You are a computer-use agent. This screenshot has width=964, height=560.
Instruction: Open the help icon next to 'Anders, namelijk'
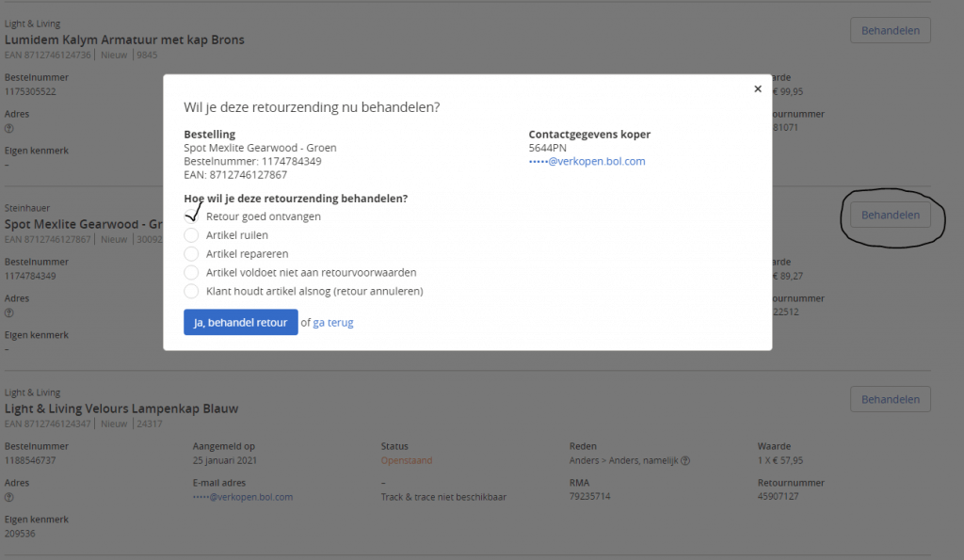pyautogui.click(x=684, y=461)
